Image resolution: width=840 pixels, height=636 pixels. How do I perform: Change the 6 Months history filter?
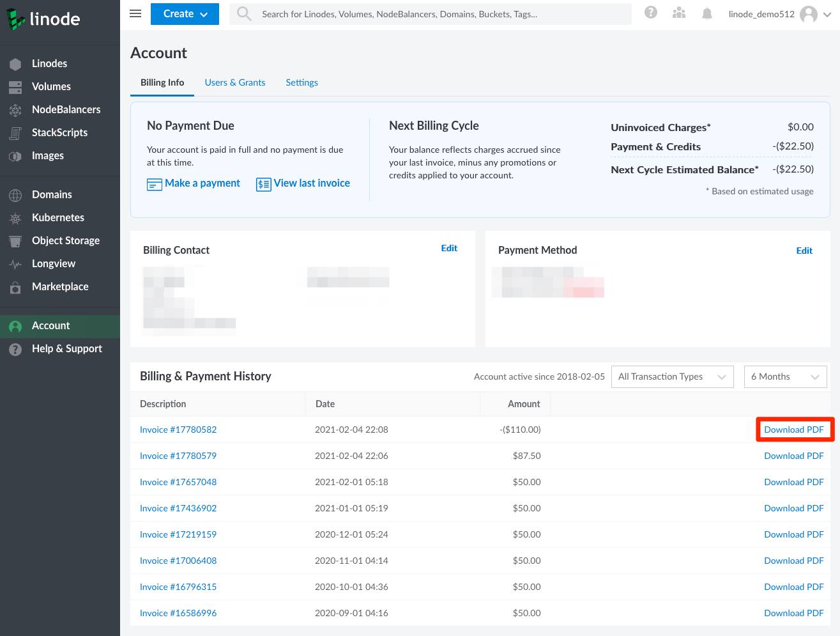[785, 376]
